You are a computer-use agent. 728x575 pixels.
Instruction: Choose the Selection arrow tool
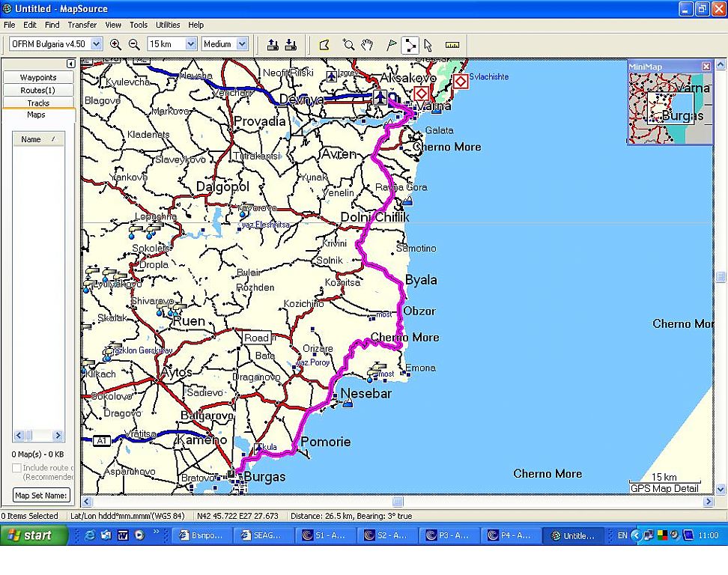click(428, 45)
